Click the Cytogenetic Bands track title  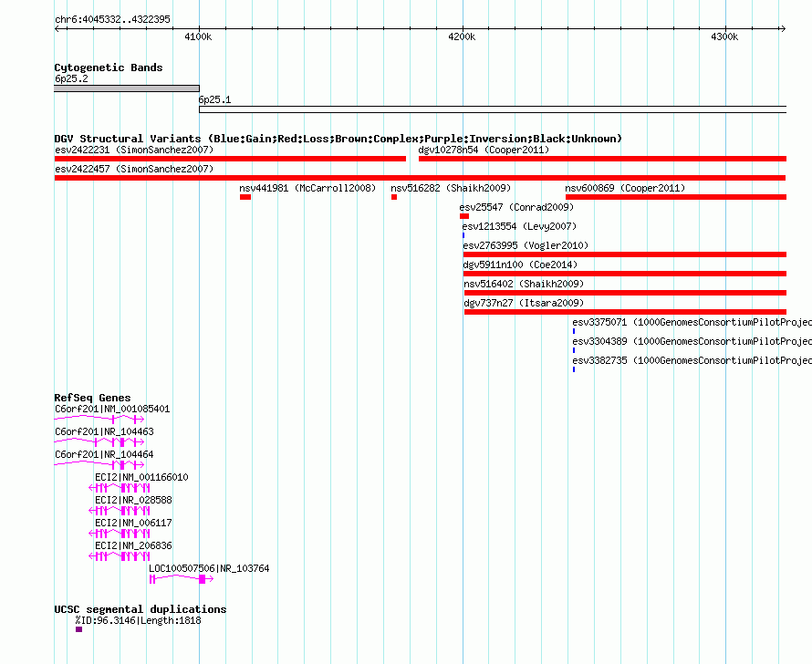click(x=109, y=67)
